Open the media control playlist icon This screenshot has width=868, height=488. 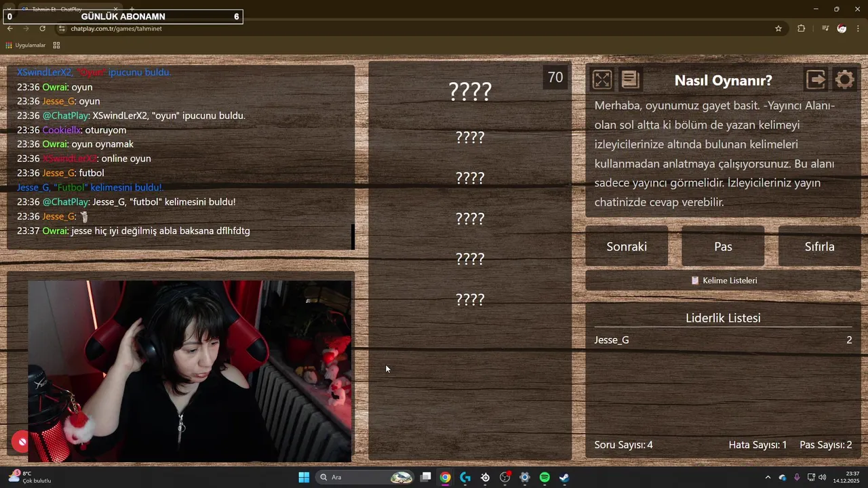(x=825, y=28)
